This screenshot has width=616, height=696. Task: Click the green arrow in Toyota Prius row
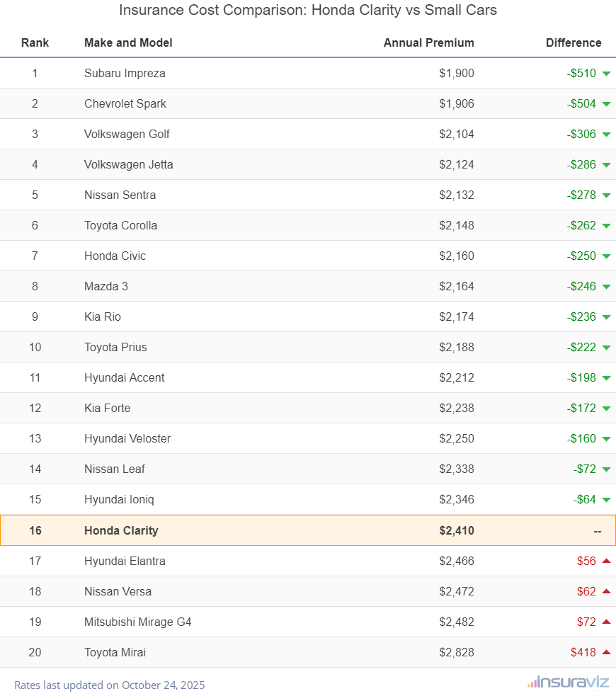tap(606, 348)
